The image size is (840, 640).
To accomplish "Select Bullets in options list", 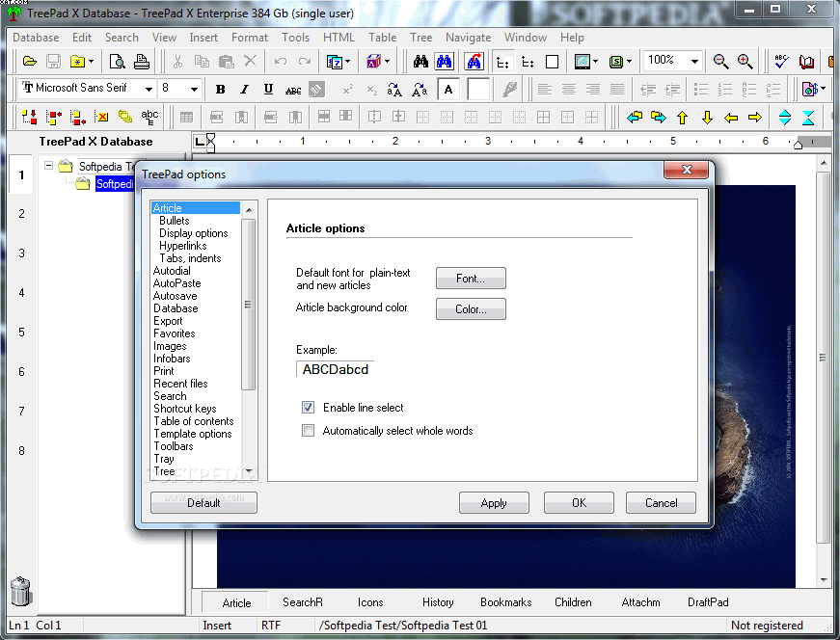I will [x=175, y=221].
